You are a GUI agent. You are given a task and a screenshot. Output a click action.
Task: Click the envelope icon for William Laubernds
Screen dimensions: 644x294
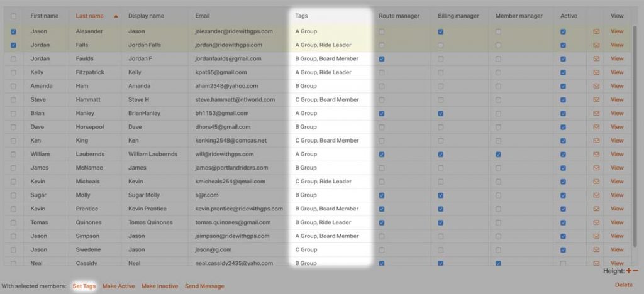596,154
